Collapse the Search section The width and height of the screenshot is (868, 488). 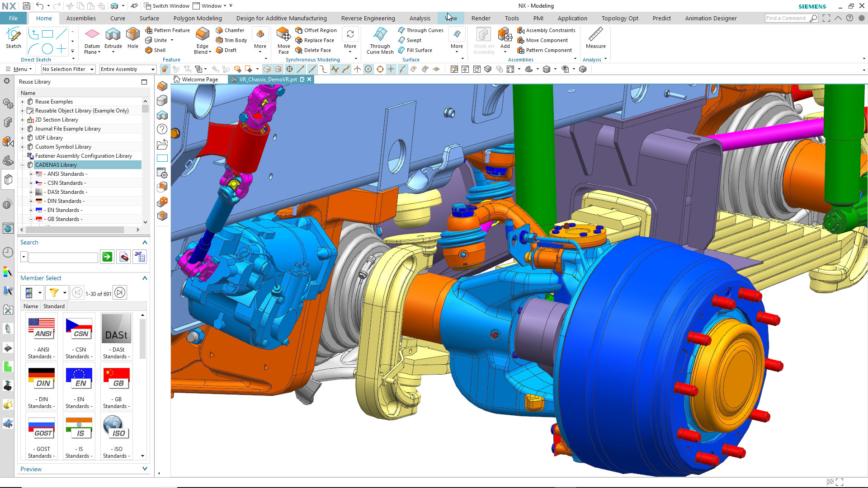(x=145, y=243)
